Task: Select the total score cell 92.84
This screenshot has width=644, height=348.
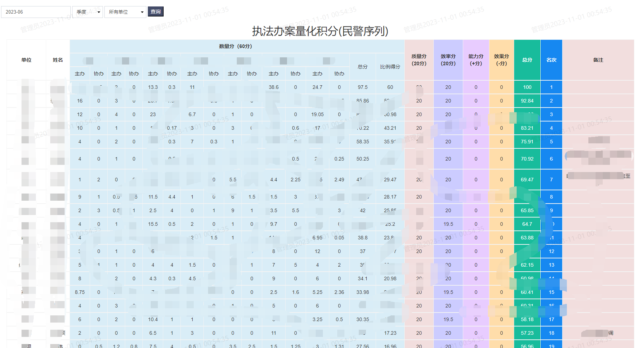Action: pos(527,101)
